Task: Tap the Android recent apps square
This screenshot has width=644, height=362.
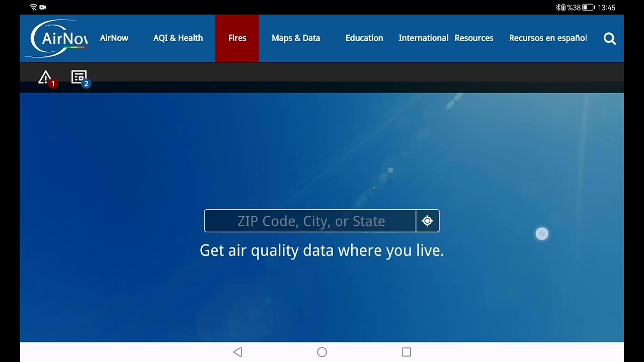Action: [407, 352]
